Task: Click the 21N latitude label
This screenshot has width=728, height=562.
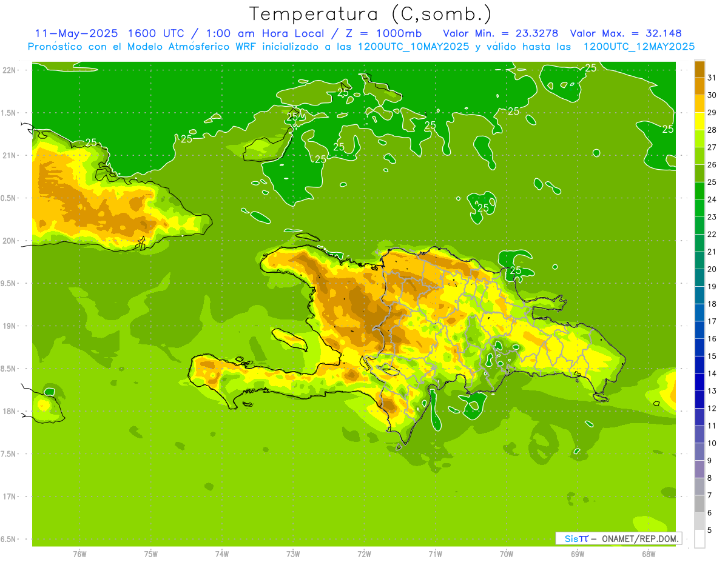Action: point(9,155)
